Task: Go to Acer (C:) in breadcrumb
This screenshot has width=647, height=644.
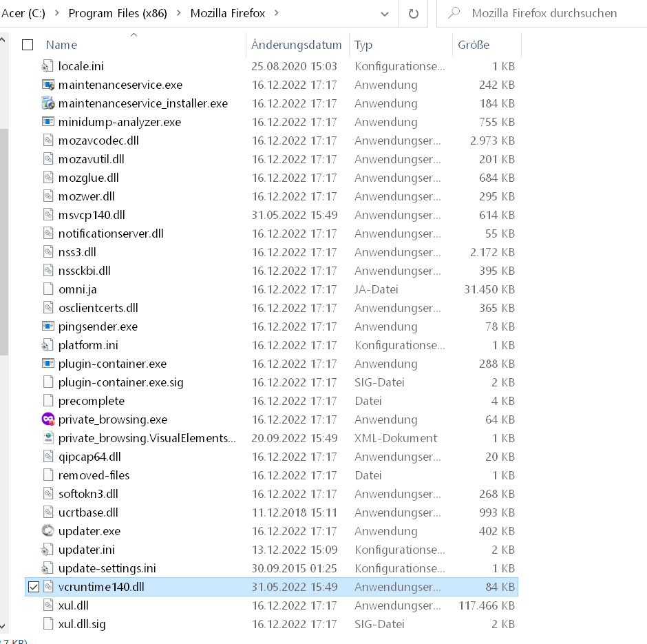Action: click(23, 13)
